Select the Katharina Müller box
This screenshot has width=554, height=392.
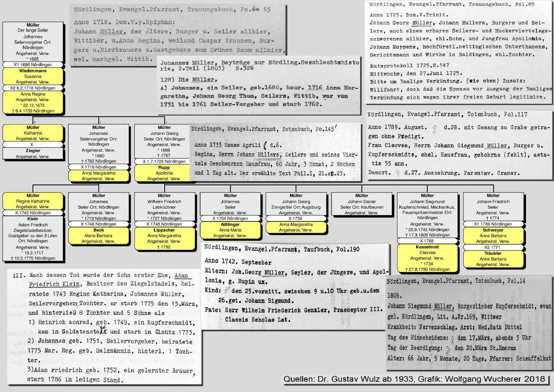(33, 133)
